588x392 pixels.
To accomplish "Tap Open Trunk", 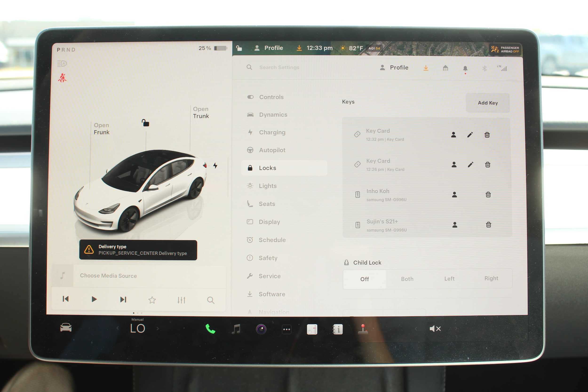I will [x=201, y=112].
